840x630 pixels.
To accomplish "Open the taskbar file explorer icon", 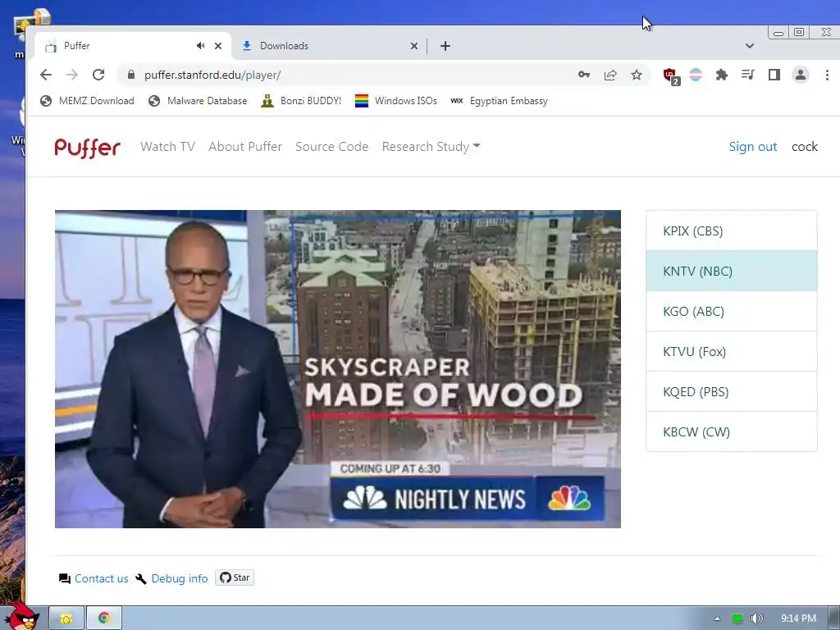I will click(x=66, y=619).
